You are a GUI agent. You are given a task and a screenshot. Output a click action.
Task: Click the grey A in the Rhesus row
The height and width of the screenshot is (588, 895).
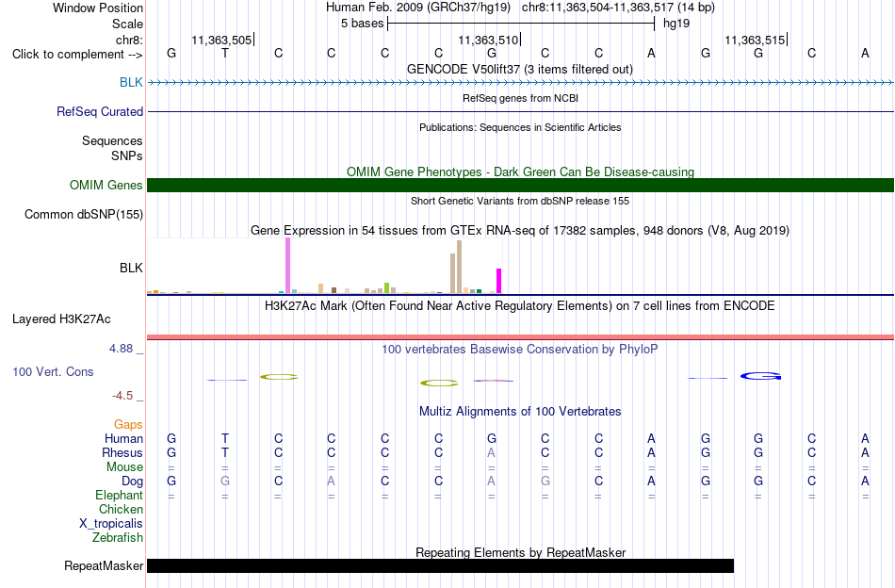coord(492,452)
